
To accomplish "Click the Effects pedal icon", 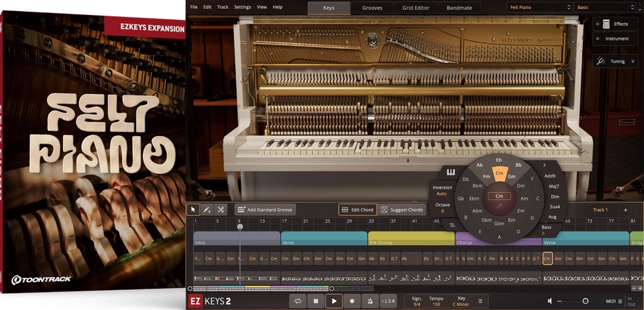I will point(606,24).
